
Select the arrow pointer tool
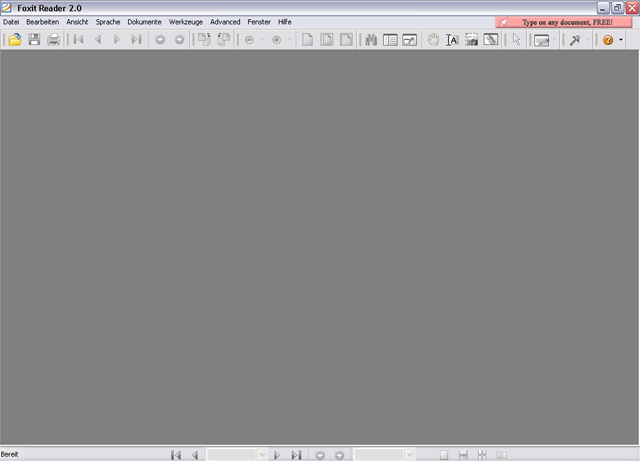[x=516, y=40]
